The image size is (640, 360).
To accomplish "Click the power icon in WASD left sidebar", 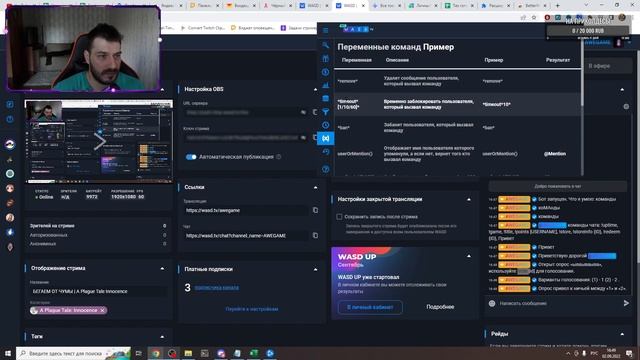I will pos(10,119).
